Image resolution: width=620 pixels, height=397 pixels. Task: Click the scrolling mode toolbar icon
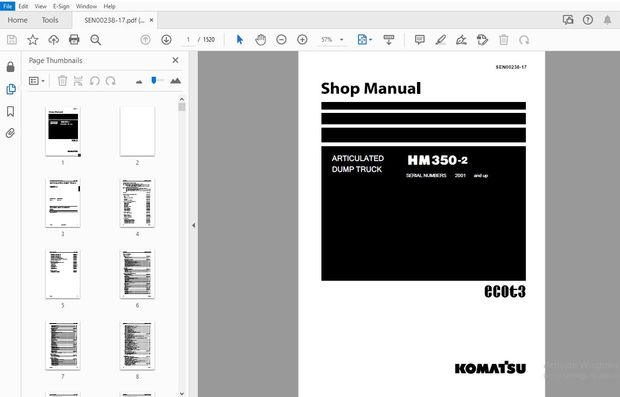[389, 40]
